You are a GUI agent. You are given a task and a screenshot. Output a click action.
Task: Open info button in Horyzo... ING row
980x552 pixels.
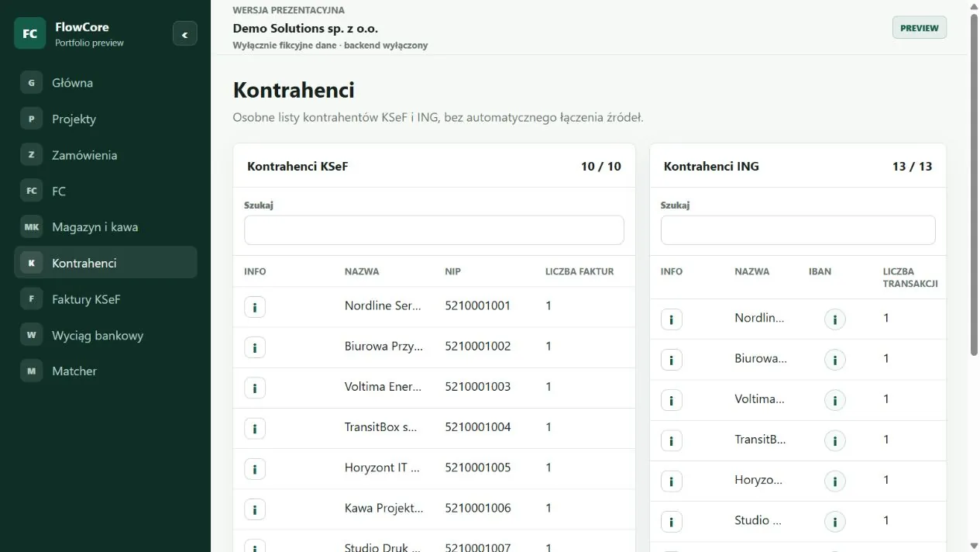pos(671,481)
